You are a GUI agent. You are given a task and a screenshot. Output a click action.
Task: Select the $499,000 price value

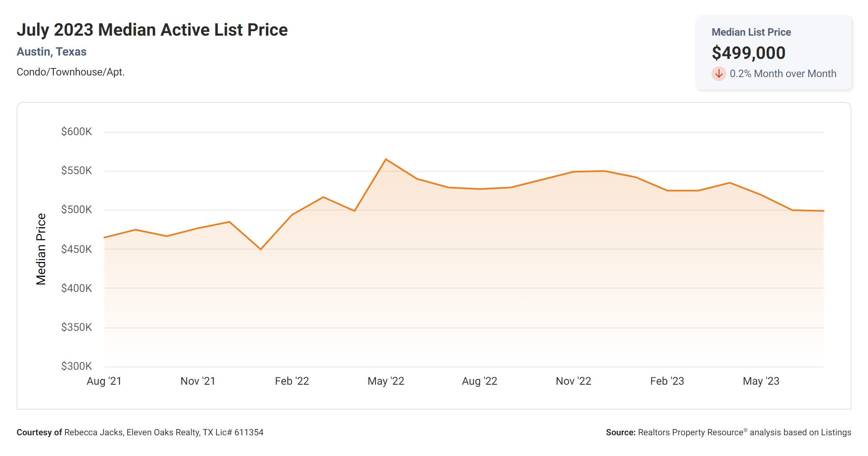coord(748,53)
